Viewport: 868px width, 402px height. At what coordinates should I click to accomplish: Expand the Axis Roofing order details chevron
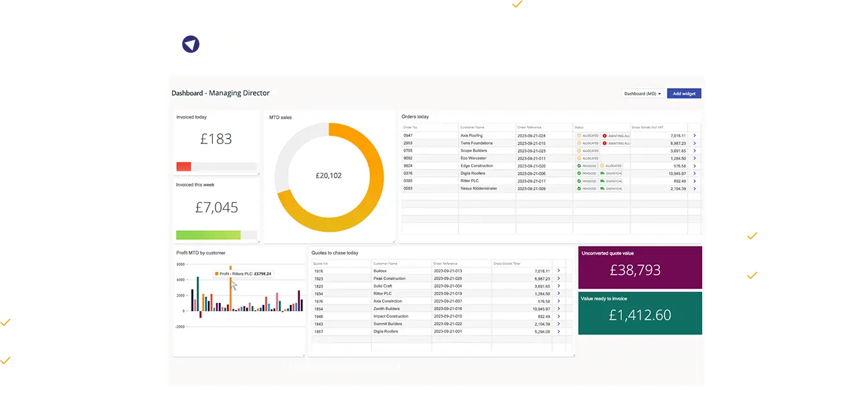pyautogui.click(x=695, y=135)
